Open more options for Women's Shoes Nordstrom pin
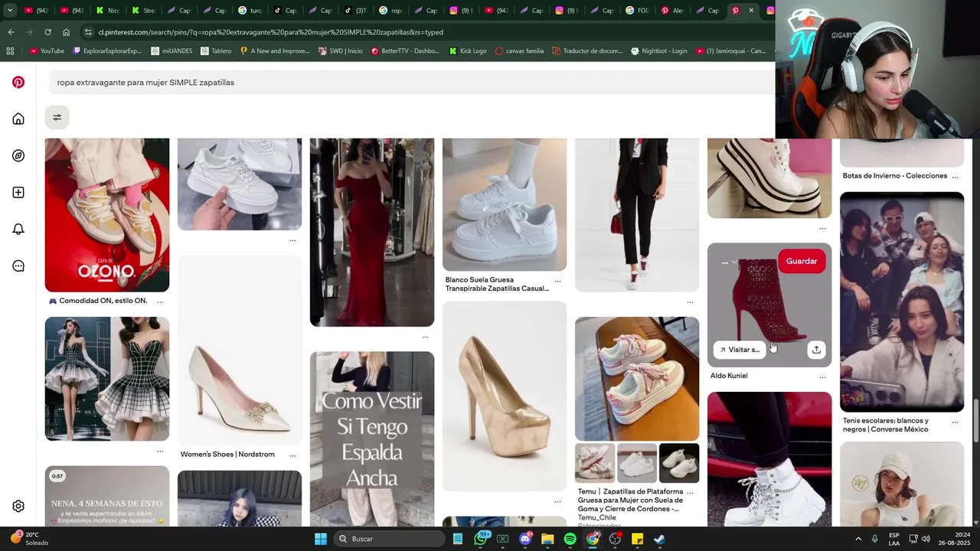Image resolution: width=980 pixels, height=551 pixels. pyautogui.click(x=292, y=455)
